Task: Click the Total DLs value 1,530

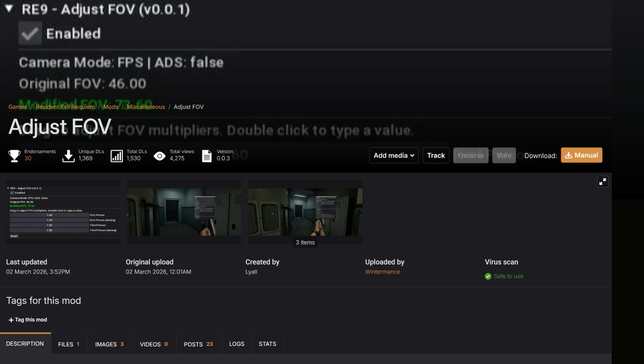Action: coord(133,158)
